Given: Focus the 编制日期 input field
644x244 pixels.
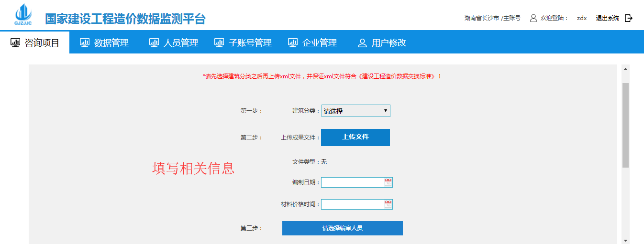Looking at the screenshot, I should [x=352, y=182].
